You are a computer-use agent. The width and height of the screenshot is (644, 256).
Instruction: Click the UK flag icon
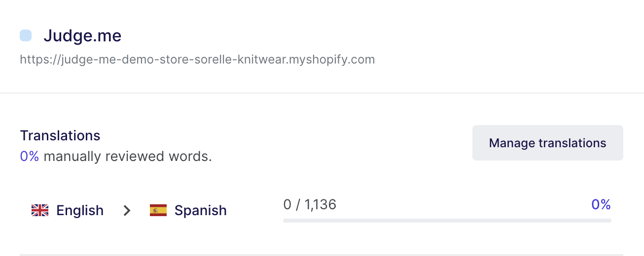(x=40, y=211)
